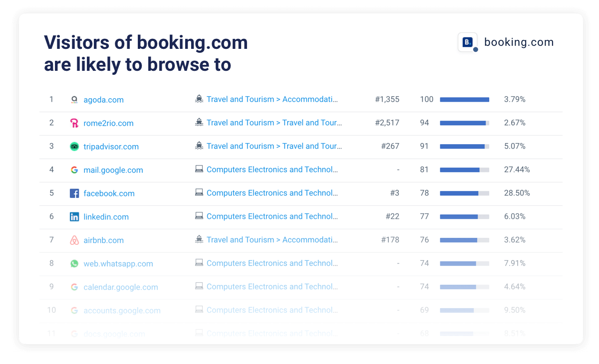
Task: Click facebook.com's Computers Electronics category link
Action: pyautogui.click(x=272, y=193)
